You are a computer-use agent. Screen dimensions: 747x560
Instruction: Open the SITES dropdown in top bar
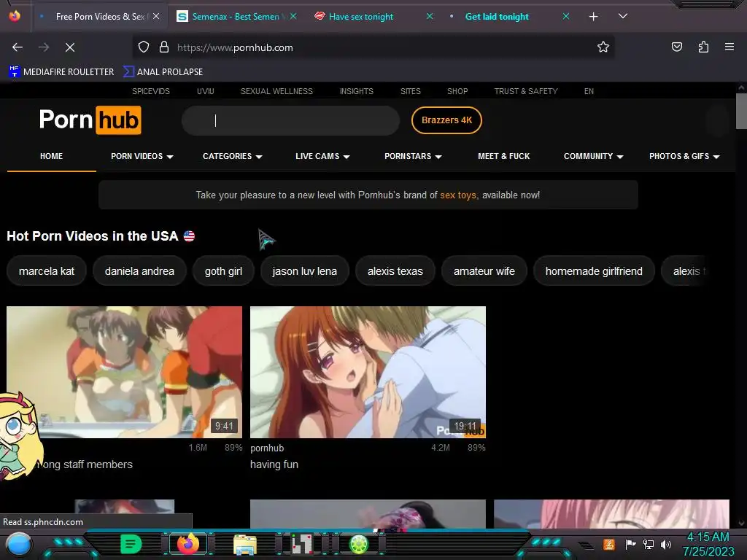point(410,91)
